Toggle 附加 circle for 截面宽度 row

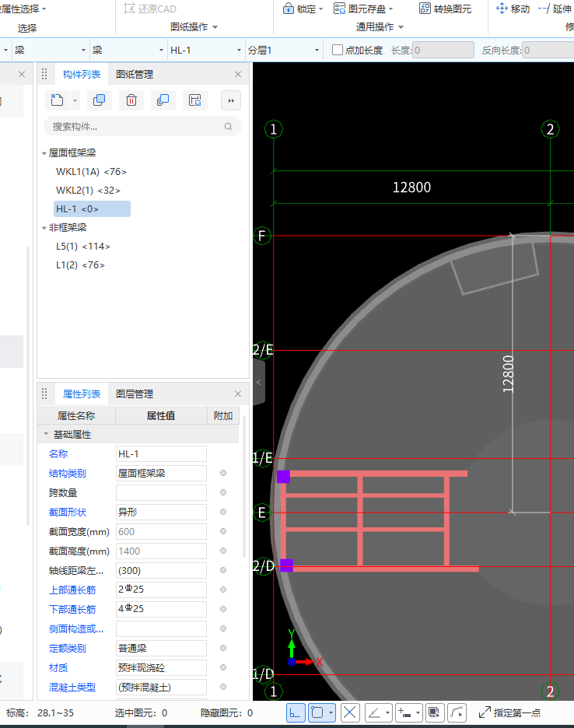pos(223,531)
